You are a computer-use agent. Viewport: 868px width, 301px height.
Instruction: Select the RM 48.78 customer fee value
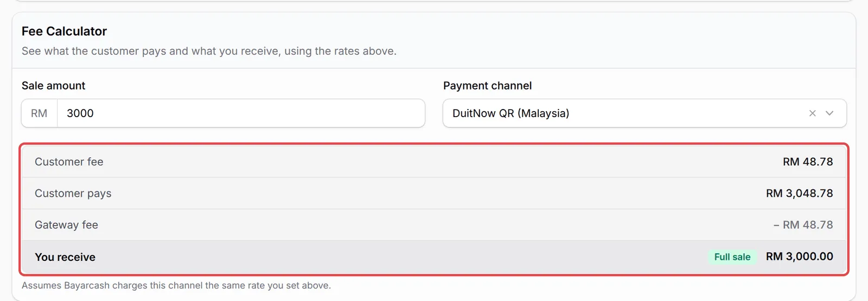click(808, 162)
